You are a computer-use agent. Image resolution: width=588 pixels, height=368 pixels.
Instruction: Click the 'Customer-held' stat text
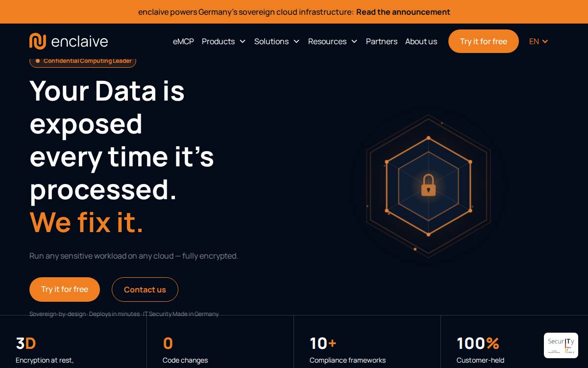[481, 360]
